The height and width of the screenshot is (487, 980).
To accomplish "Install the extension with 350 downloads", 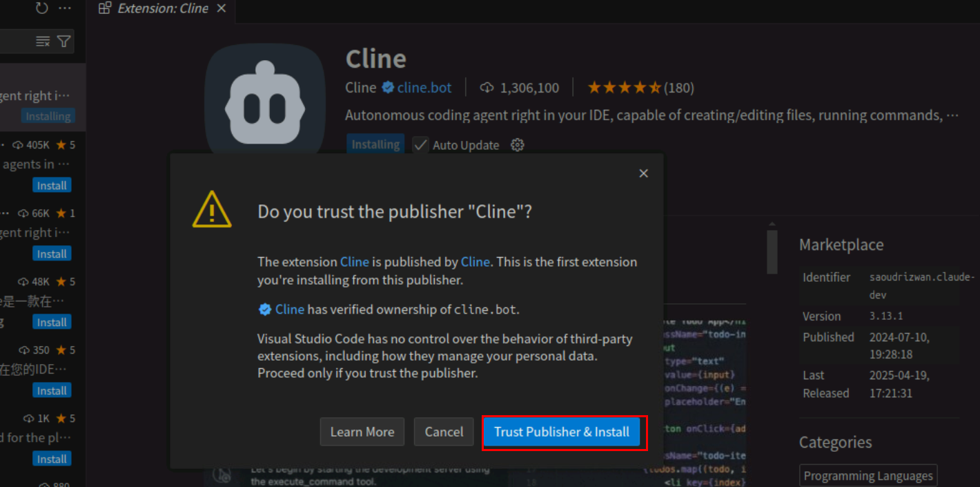I will pyautogui.click(x=52, y=390).
